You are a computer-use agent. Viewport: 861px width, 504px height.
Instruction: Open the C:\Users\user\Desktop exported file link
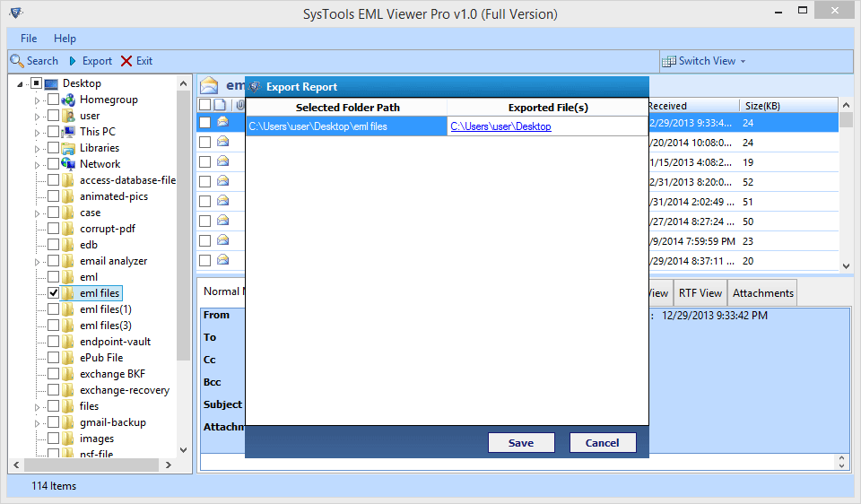pos(500,126)
